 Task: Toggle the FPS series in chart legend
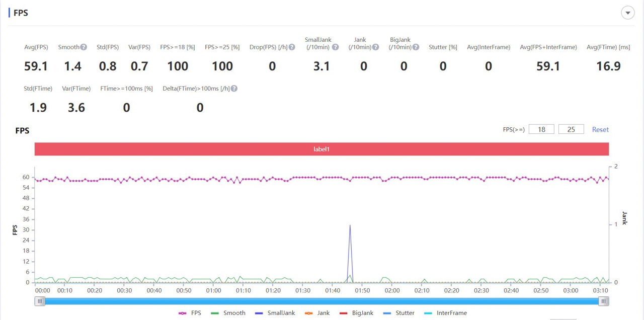click(x=190, y=313)
